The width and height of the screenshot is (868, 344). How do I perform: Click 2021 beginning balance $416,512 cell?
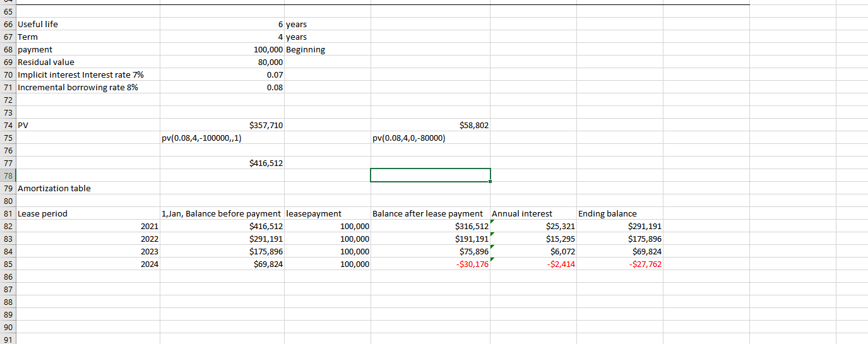click(x=222, y=226)
